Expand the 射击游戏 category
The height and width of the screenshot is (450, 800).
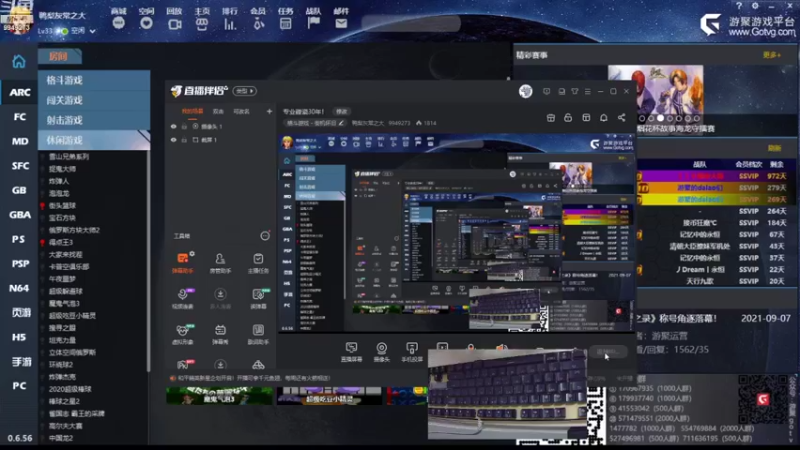[x=94, y=120]
